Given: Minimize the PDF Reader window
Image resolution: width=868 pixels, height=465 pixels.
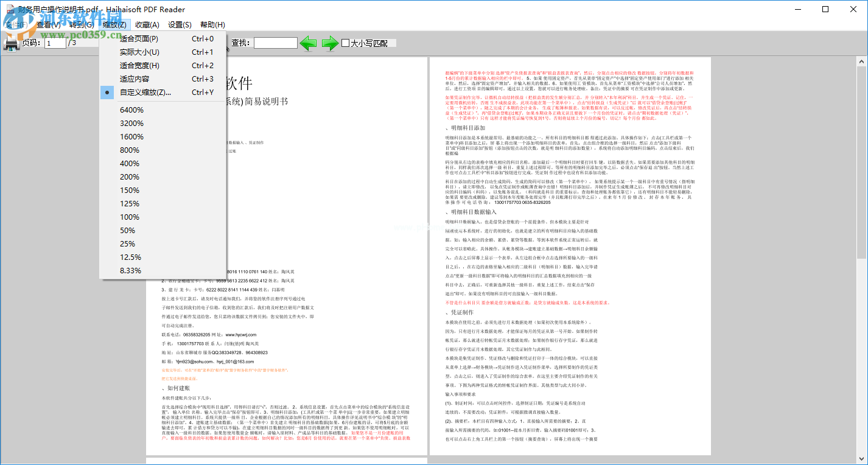Looking at the screenshot, I should [798, 9].
